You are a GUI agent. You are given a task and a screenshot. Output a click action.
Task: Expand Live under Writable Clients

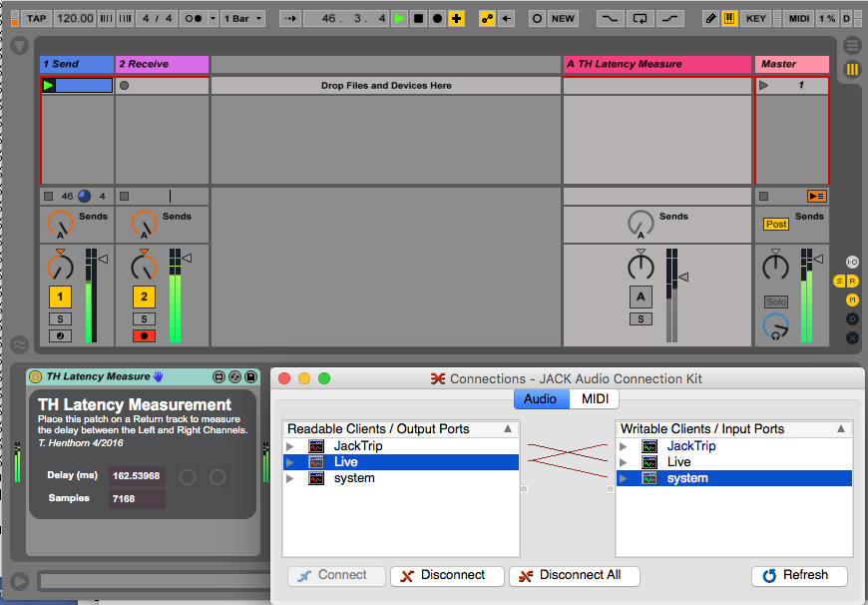click(624, 462)
